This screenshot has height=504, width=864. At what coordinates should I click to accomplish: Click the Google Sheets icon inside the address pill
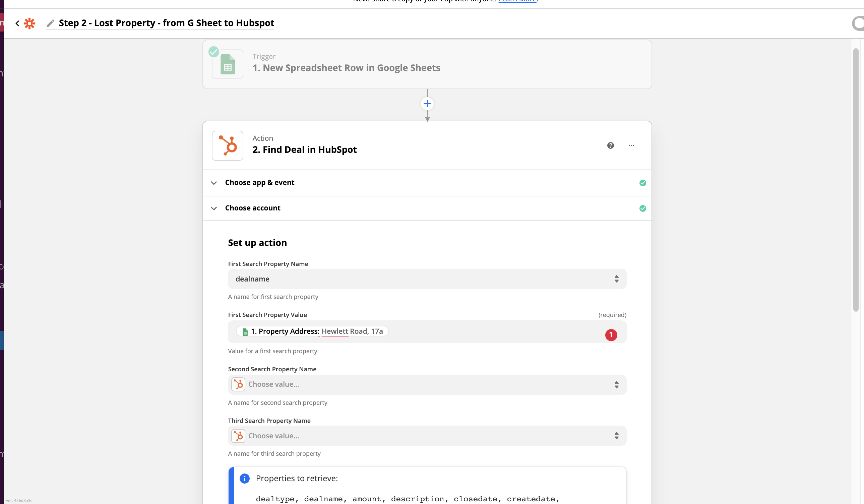tap(245, 332)
